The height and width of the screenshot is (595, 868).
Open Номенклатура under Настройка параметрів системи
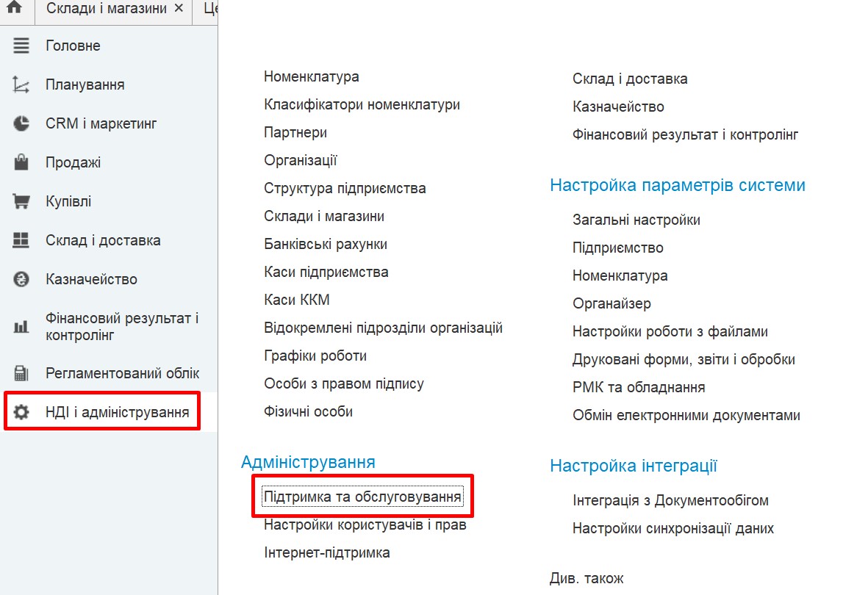(x=620, y=275)
